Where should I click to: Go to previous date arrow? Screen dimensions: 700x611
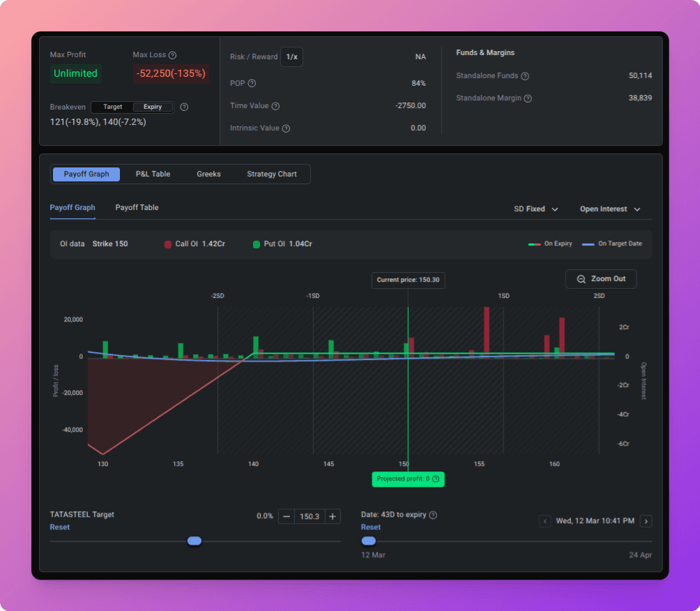tap(545, 521)
